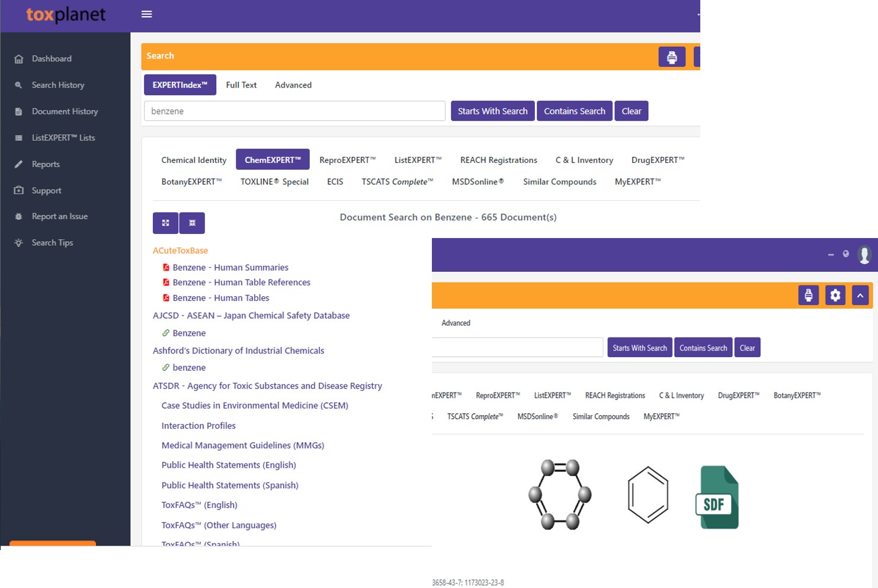The height and width of the screenshot is (588, 878).
Task: Click the Reports pencil icon
Action: pyautogui.click(x=19, y=164)
